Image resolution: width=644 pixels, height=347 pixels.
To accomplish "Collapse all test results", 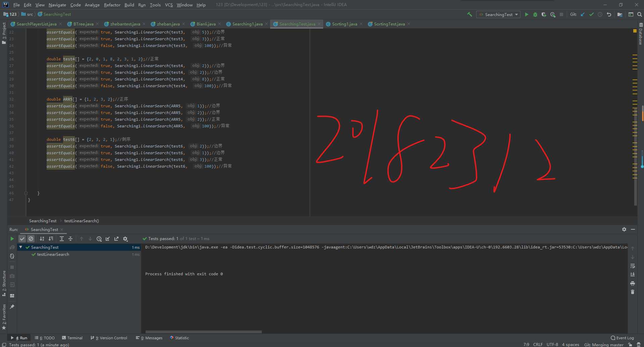I will point(70,239).
